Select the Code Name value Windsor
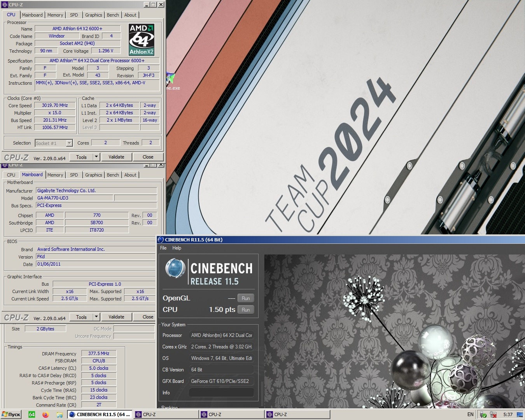 [x=57, y=36]
